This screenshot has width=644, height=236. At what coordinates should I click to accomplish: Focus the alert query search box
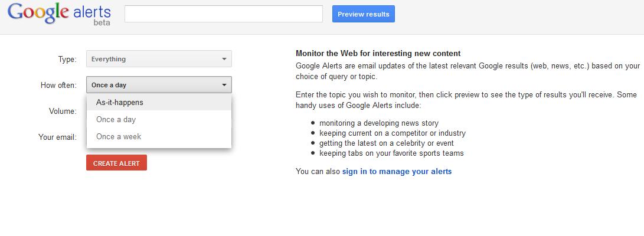coord(223,14)
